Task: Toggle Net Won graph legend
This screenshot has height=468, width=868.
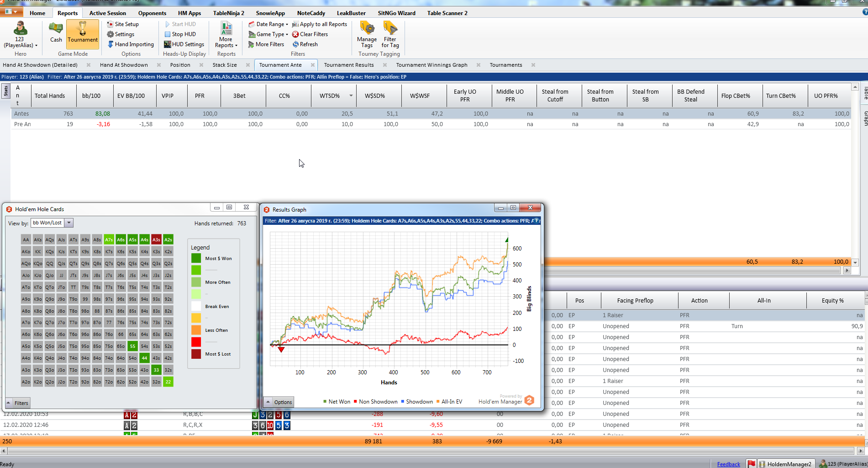Action: pyautogui.click(x=337, y=402)
